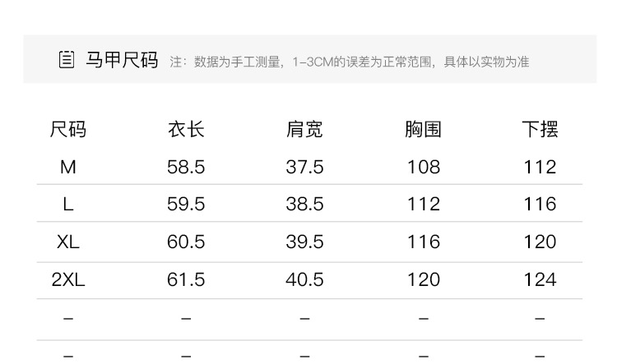Click the 108 chest value for M
Viewport: 617px width, 364px height.
(424, 167)
